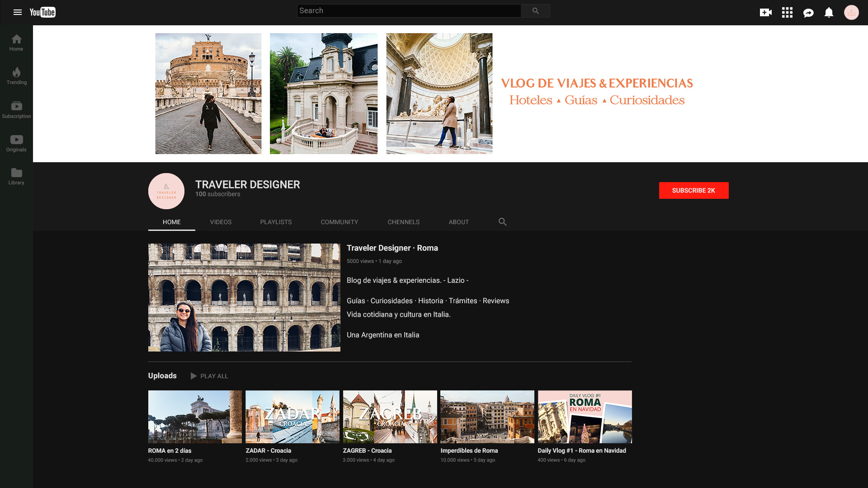
Task: Go to Trending in sidebar
Action: (17, 76)
